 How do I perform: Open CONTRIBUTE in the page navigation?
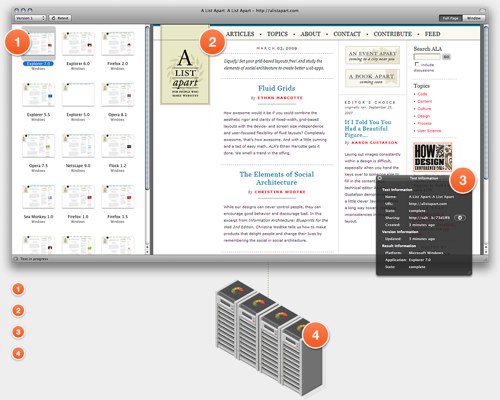pyautogui.click(x=393, y=34)
